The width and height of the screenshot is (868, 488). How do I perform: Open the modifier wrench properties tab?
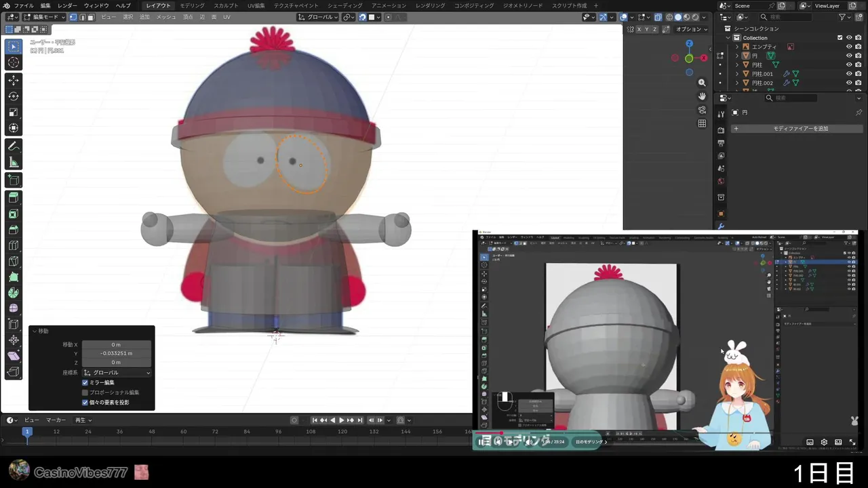coord(721,227)
